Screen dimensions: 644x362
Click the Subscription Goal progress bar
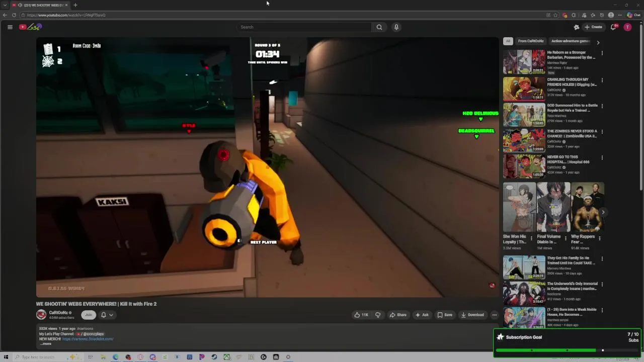point(567,350)
